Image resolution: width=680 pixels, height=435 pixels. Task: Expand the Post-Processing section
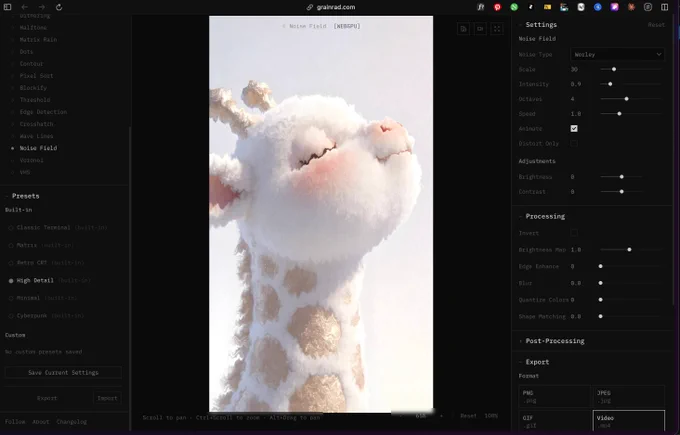point(552,341)
